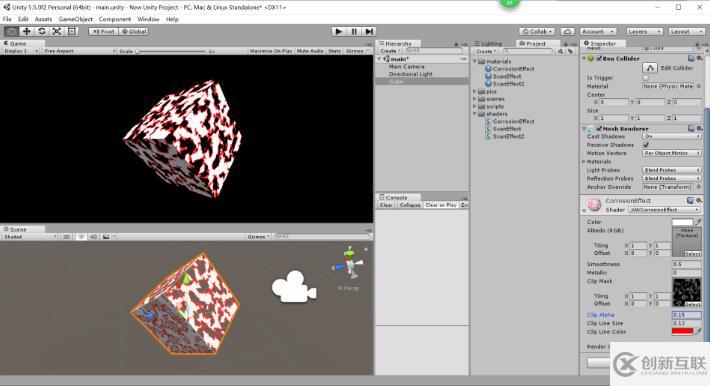710x386 pixels.
Task: Select the Scale tool
Action: 57,31
